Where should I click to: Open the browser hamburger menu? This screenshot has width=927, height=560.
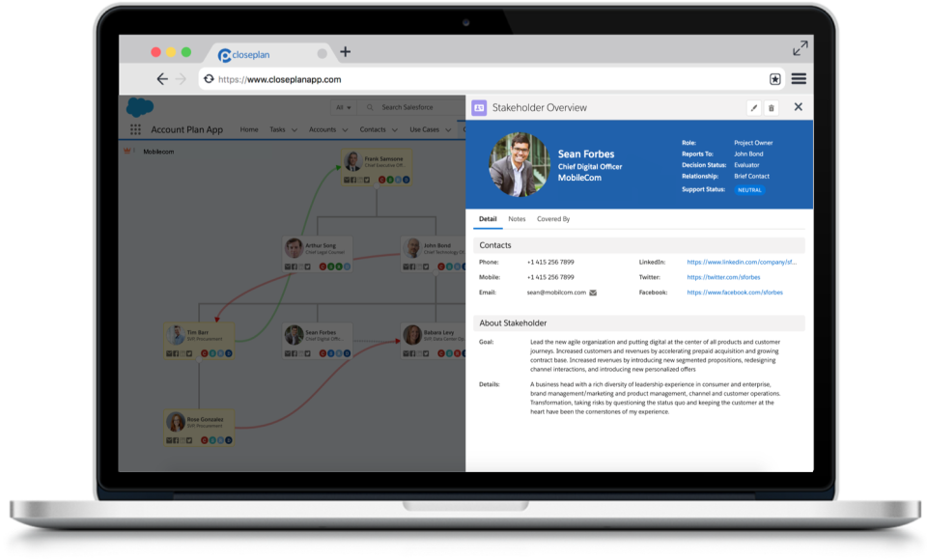click(x=799, y=78)
